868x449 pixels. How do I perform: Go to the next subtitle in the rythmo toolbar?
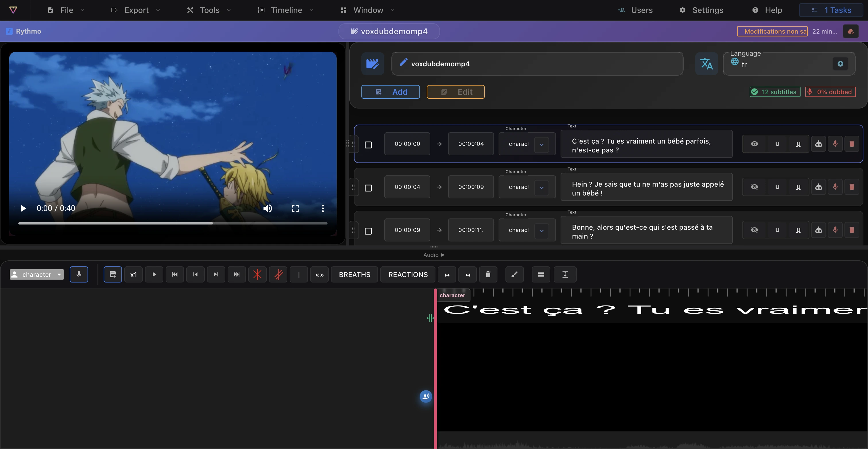(216, 274)
